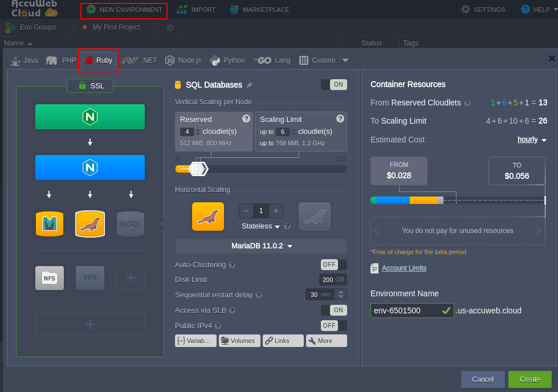Add the VPS node
The image size is (558, 392).
pyautogui.click(x=90, y=277)
